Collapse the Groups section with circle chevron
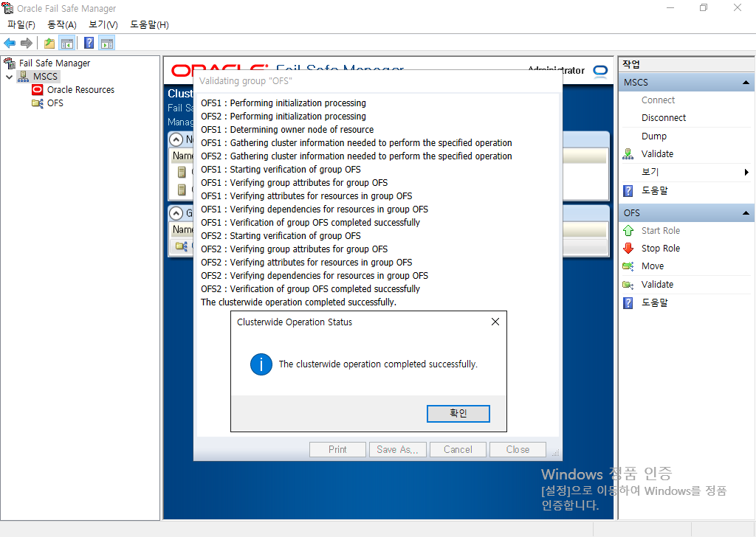Viewport: 756px width, 537px height. tap(176, 213)
